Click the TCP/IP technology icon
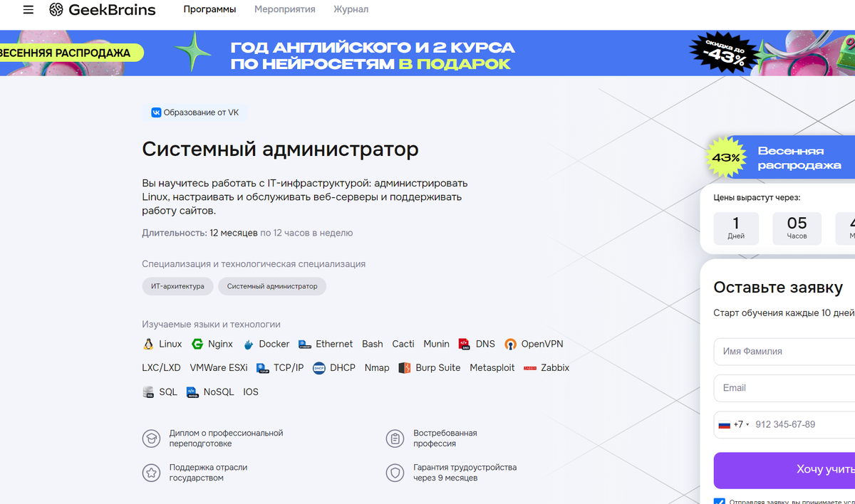 (262, 368)
